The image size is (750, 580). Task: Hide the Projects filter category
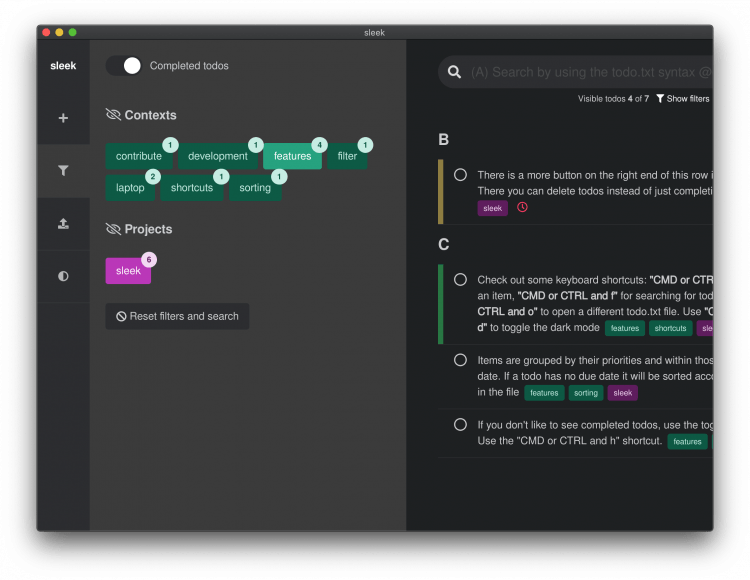pos(113,229)
